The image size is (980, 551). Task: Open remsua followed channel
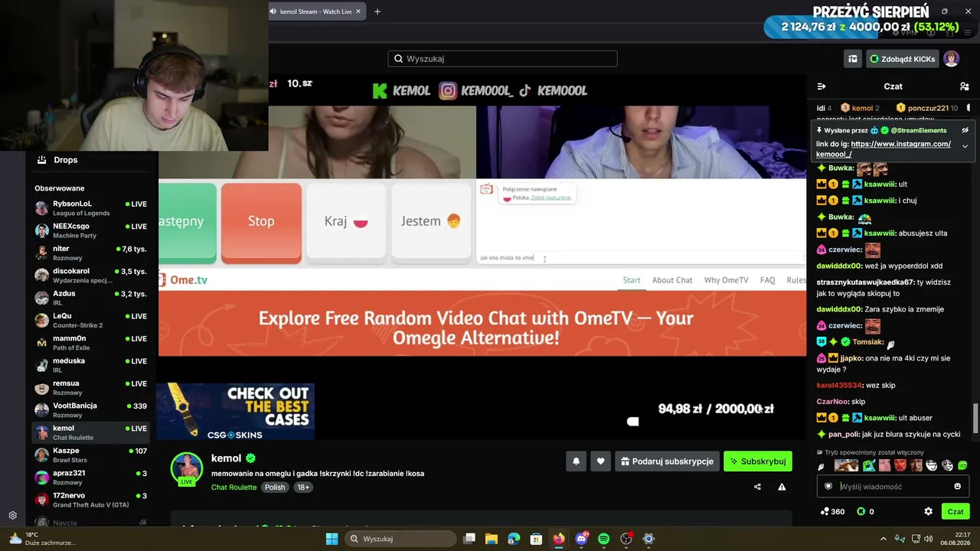(92, 387)
